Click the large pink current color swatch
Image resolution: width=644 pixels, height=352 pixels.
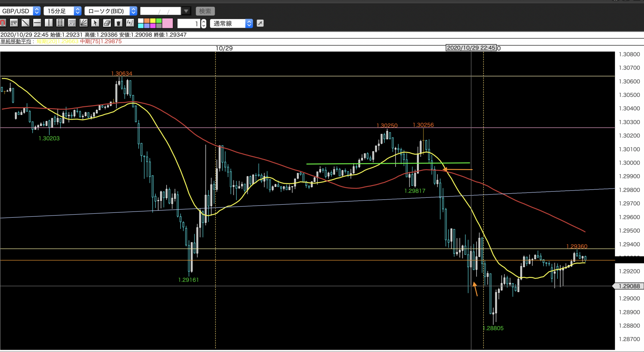click(x=167, y=23)
